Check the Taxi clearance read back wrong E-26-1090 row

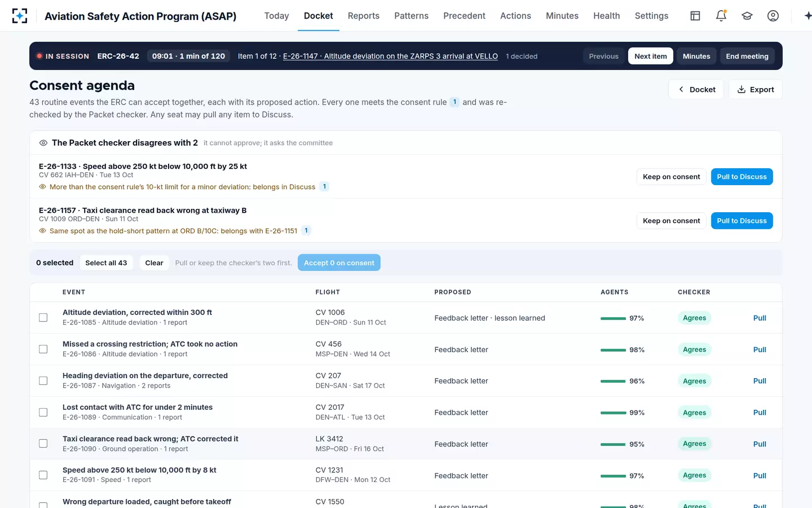tap(43, 444)
